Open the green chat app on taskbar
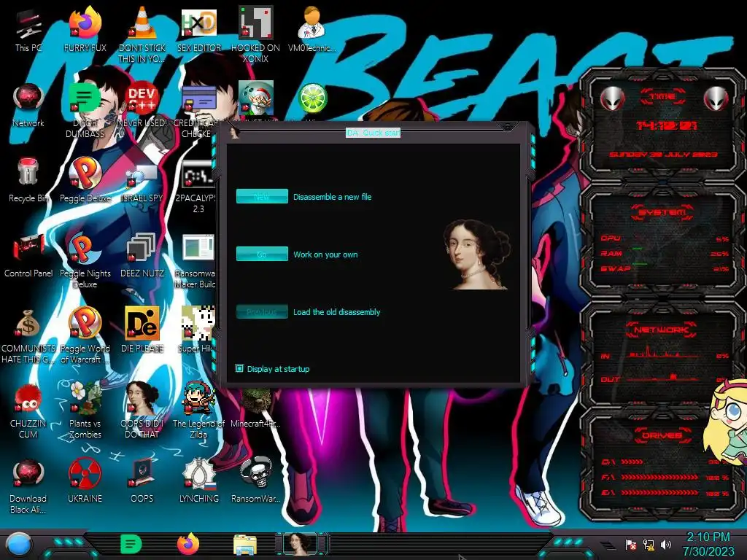 131,545
